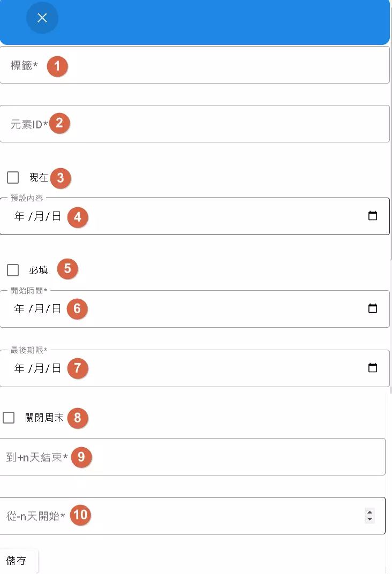Select the 年 segment of 預設內容

click(19, 216)
